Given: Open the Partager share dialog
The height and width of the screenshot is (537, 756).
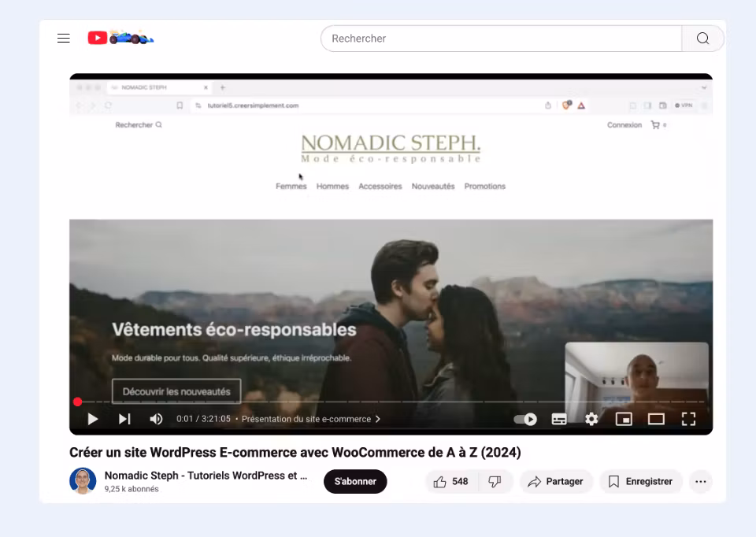Looking at the screenshot, I should 556,482.
